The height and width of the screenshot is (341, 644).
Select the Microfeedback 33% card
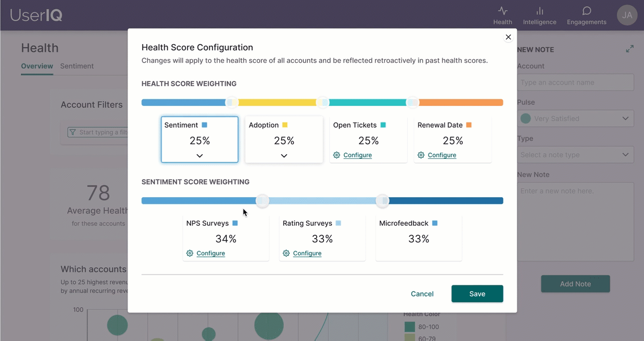click(x=419, y=238)
